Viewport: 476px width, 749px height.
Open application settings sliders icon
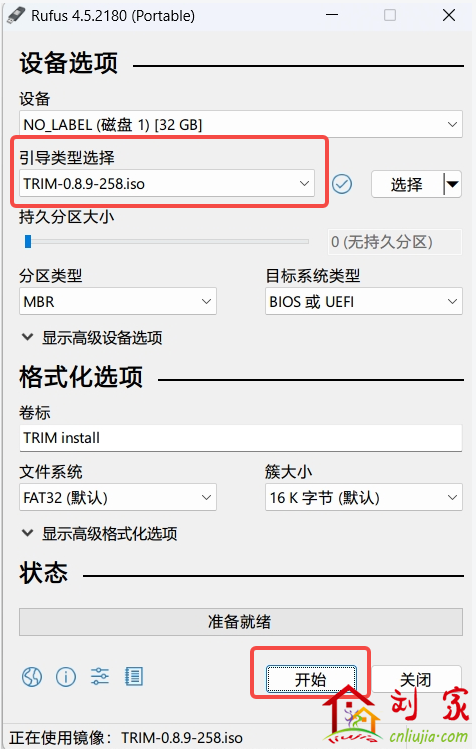(x=100, y=676)
